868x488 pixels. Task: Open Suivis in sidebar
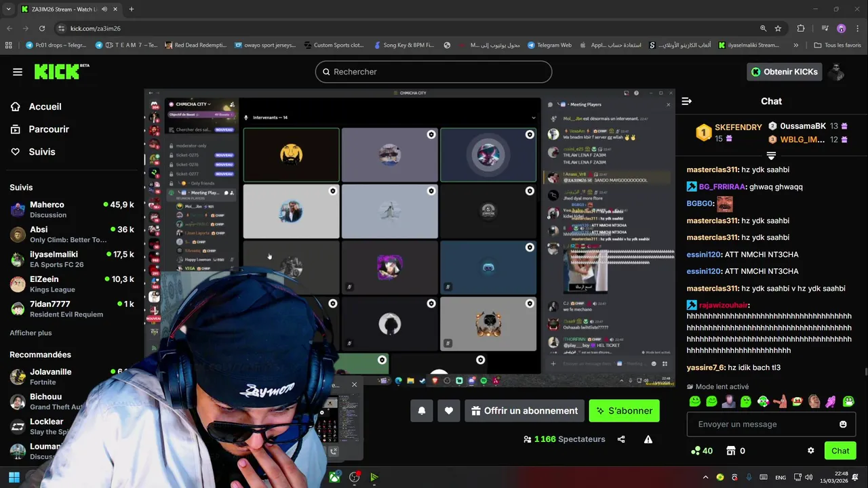pyautogui.click(x=33, y=152)
